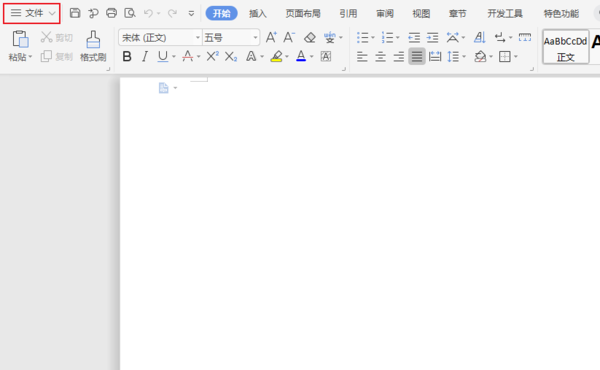Screen dimensions: 600x370
Task: Click the increase indent icon
Action: (432, 37)
